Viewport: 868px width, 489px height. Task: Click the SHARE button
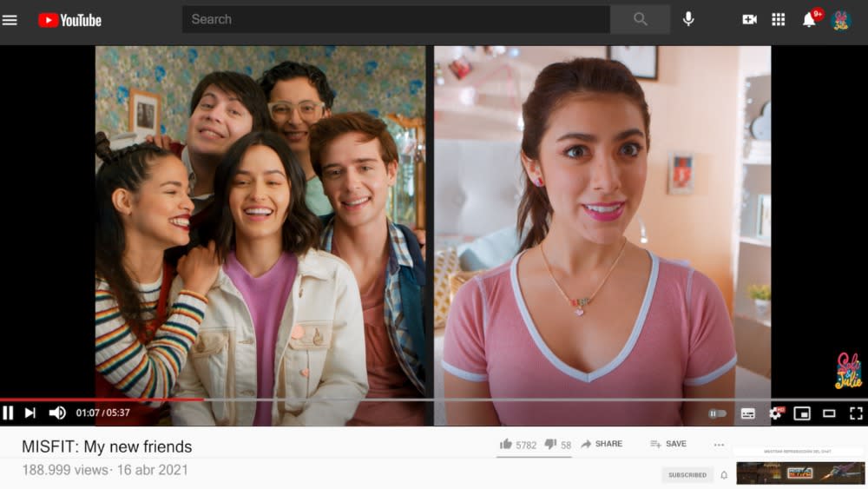click(x=601, y=444)
